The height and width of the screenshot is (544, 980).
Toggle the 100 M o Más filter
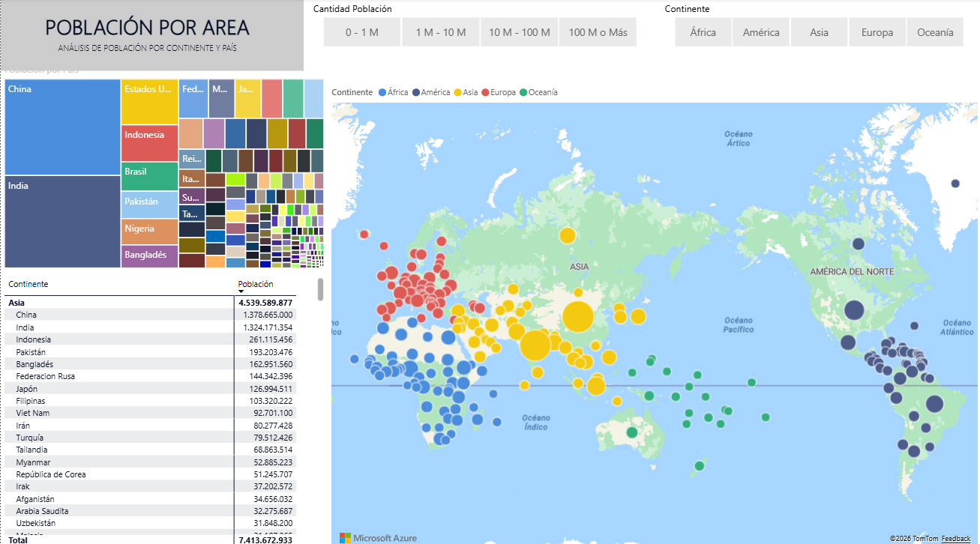(x=598, y=33)
